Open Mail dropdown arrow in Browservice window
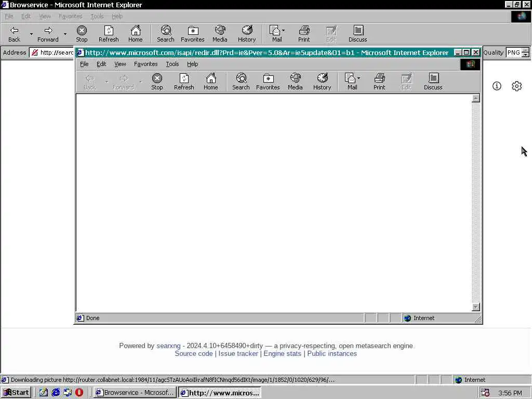 pyautogui.click(x=284, y=31)
